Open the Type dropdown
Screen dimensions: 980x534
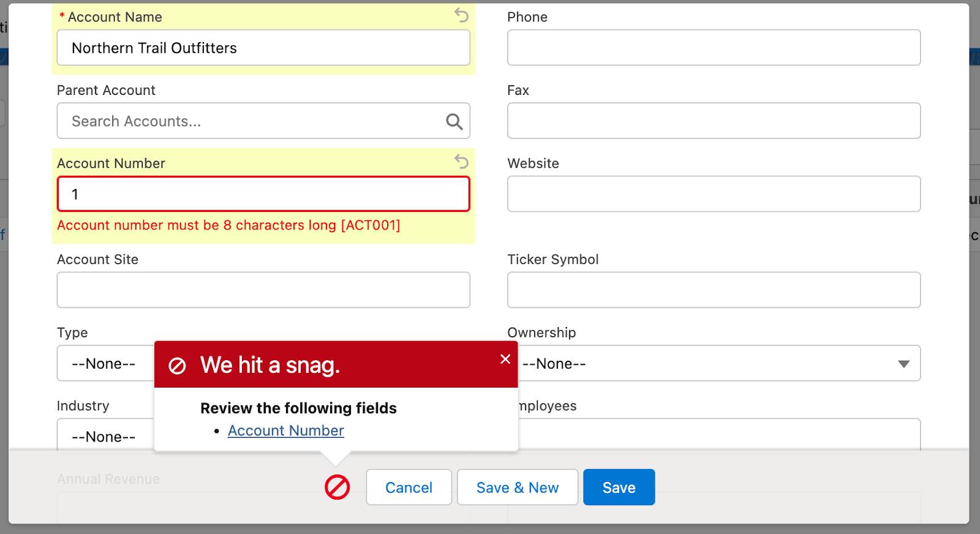[105, 363]
